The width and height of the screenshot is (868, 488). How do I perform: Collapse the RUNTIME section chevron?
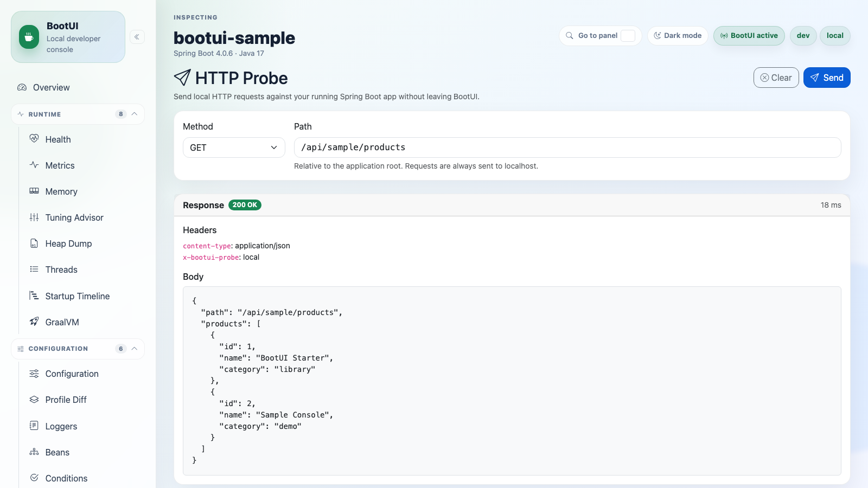[x=135, y=114]
